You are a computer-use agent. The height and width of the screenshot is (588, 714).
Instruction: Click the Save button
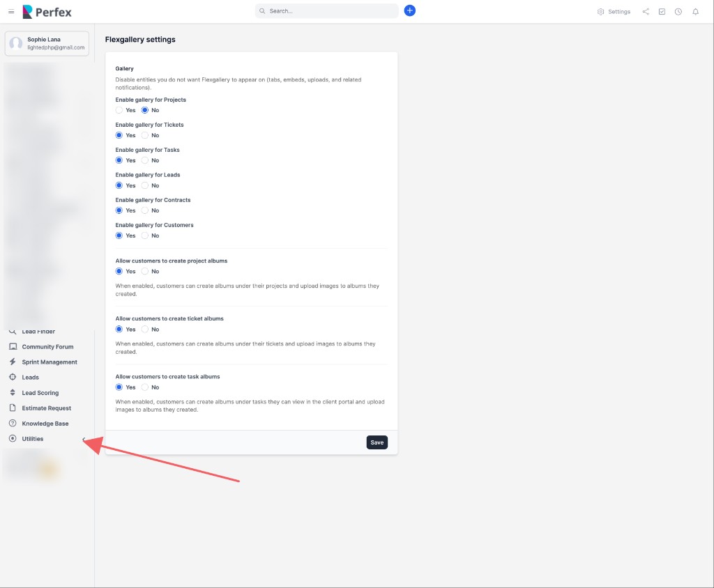(377, 442)
